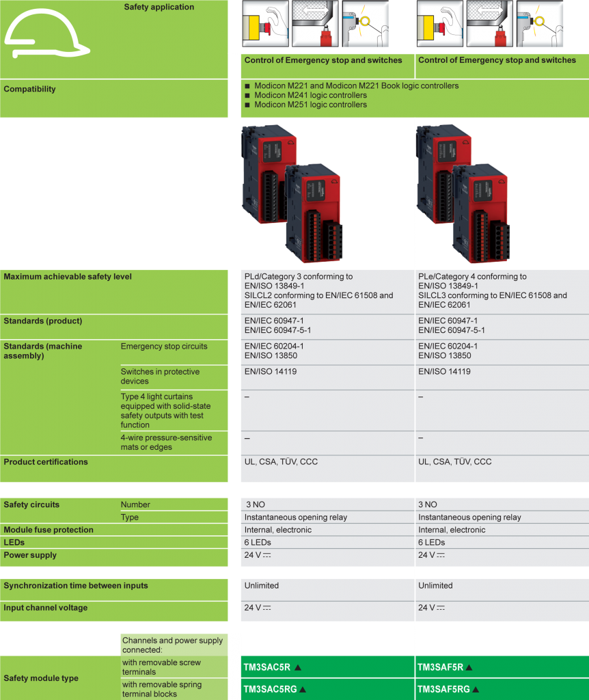
Task: Open the TM3SAF5RG reference
Action: (x=443, y=689)
